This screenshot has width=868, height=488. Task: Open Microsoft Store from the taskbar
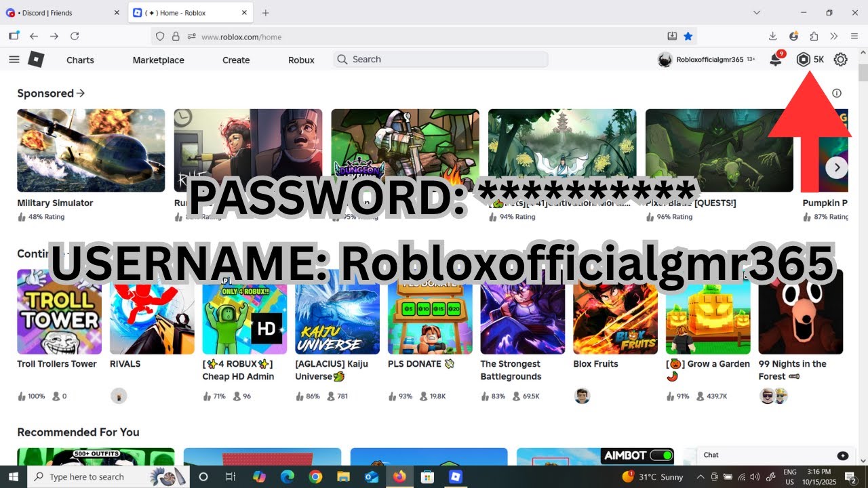pos(427,477)
